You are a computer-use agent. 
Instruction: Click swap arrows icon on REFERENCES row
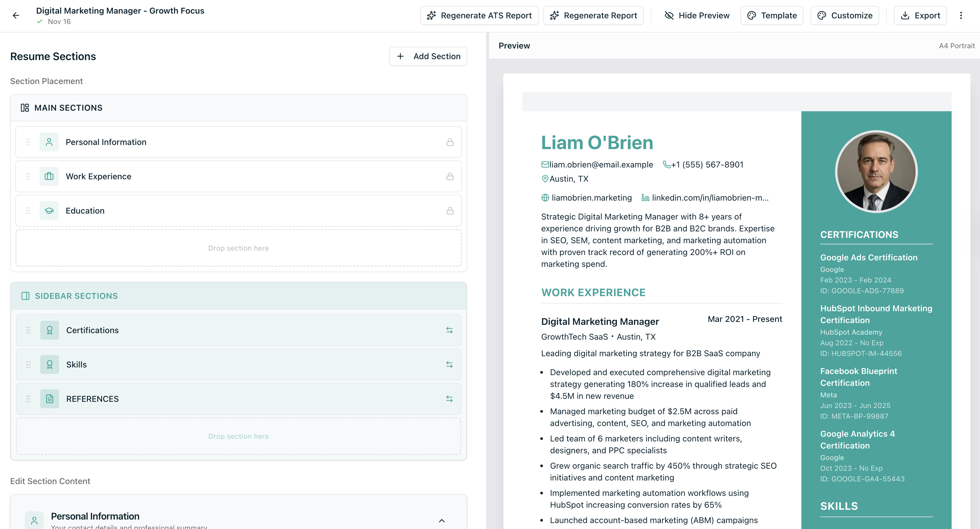[449, 399]
